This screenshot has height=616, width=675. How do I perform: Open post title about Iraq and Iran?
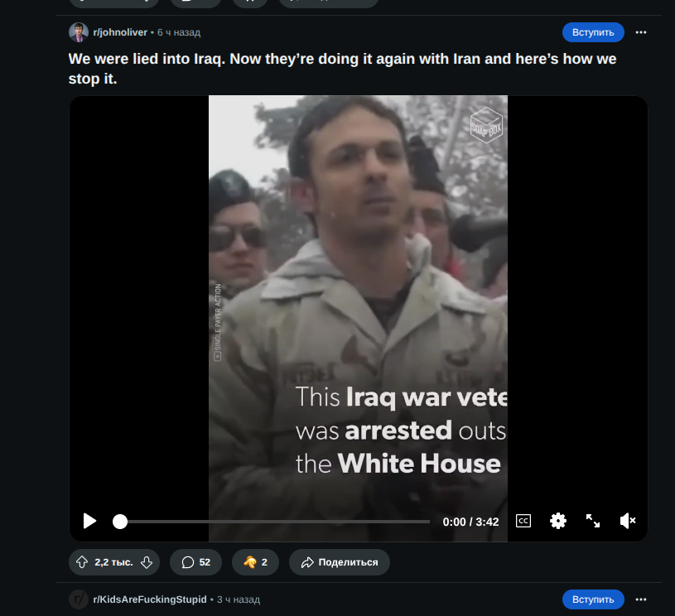point(342,69)
